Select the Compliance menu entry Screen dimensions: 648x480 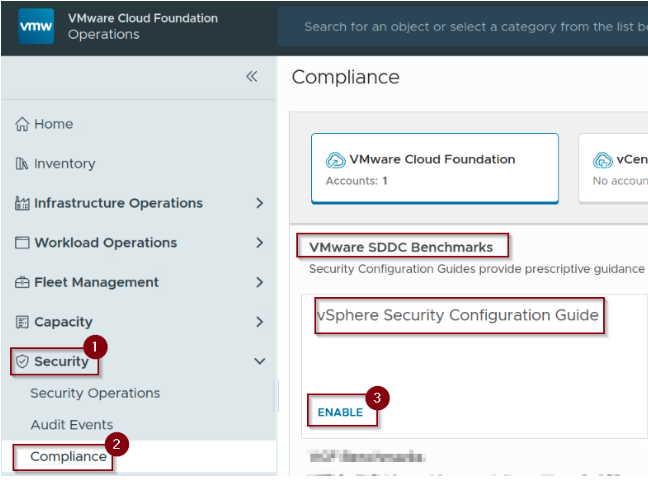coord(68,456)
